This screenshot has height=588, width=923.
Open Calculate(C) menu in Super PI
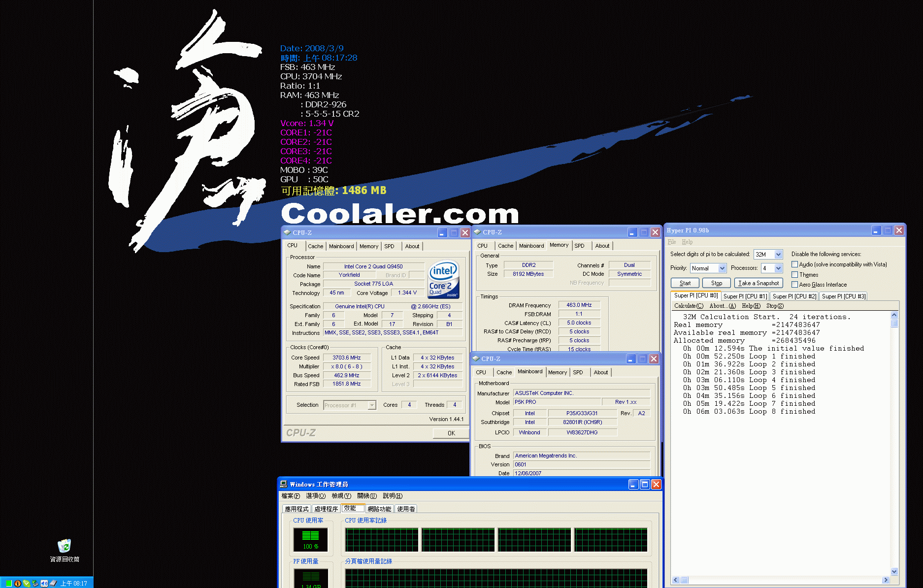click(689, 306)
